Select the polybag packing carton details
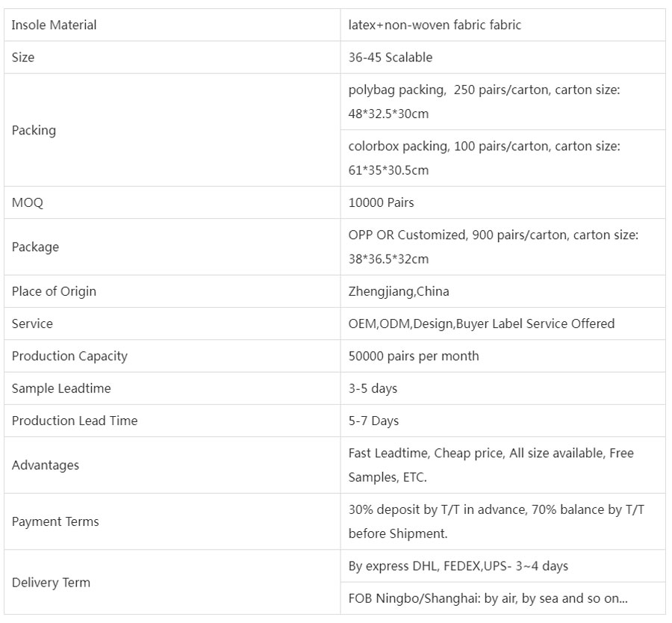This screenshot has width=672, height=623. pos(485,102)
